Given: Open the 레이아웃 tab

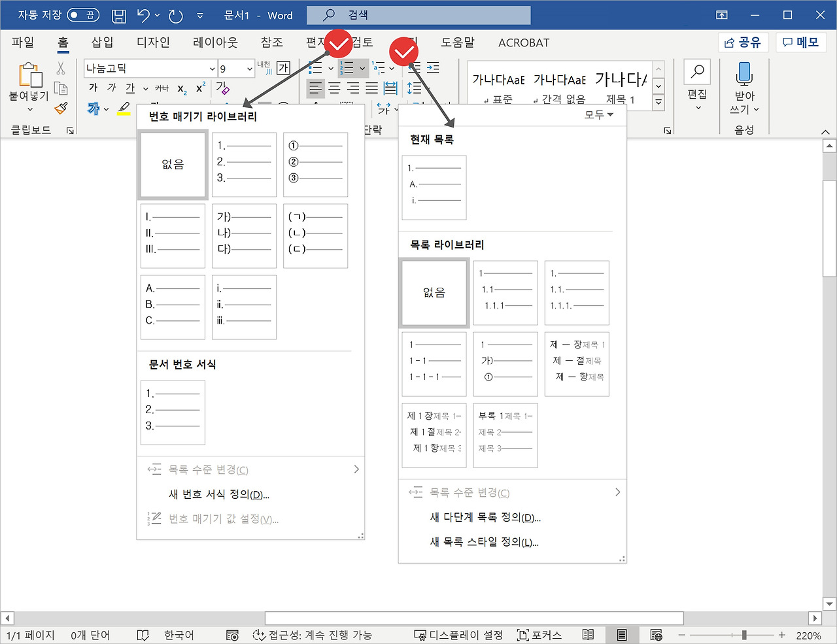Looking at the screenshot, I should (215, 42).
